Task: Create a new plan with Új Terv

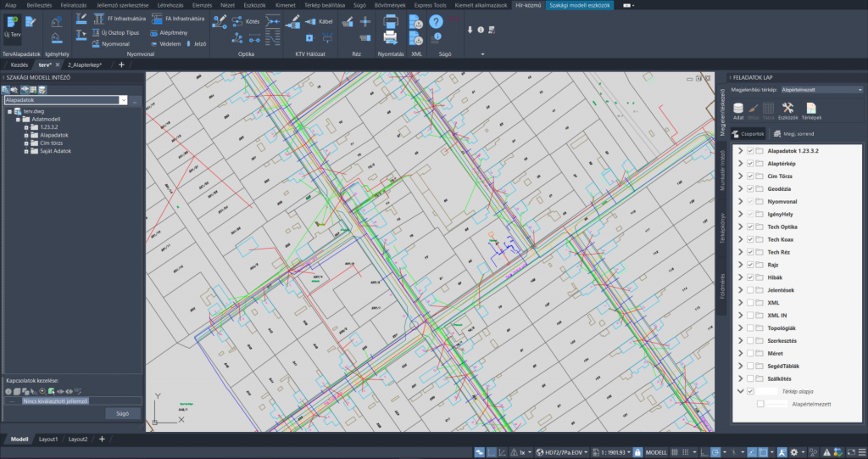Action: pyautogui.click(x=12, y=28)
